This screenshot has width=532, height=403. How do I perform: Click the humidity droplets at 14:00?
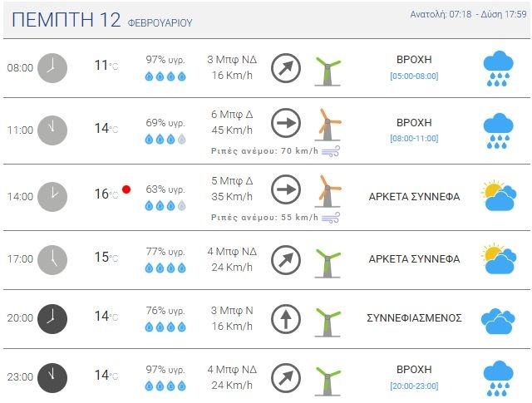pos(165,205)
